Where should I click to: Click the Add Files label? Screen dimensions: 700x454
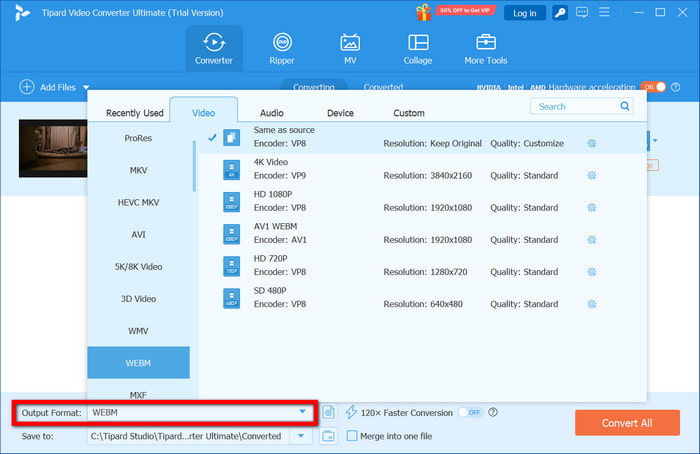point(58,87)
